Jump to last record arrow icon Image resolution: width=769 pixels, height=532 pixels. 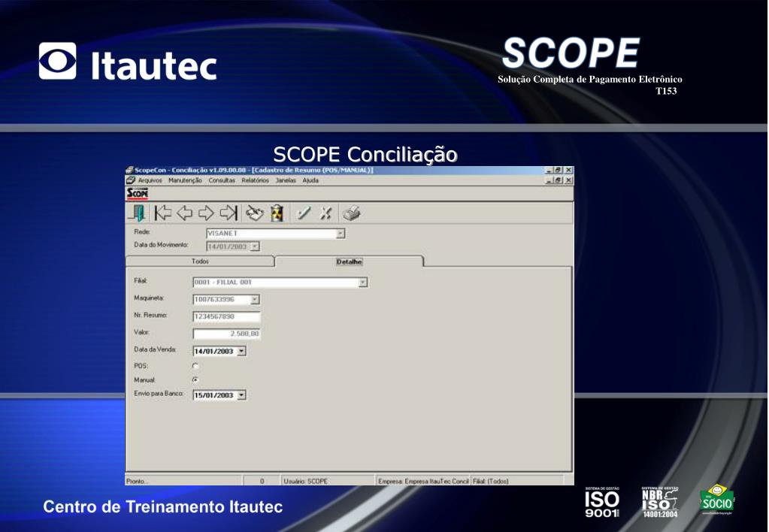[229, 213]
